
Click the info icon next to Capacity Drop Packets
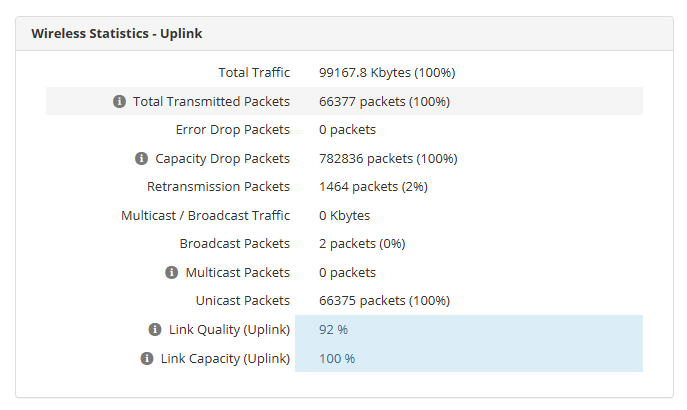click(141, 158)
